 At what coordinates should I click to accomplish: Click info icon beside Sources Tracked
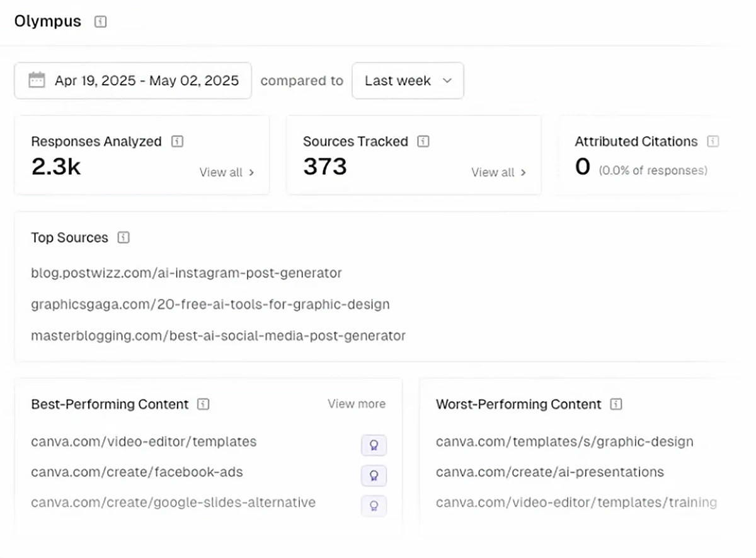pyautogui.click(x=423, y=141)
